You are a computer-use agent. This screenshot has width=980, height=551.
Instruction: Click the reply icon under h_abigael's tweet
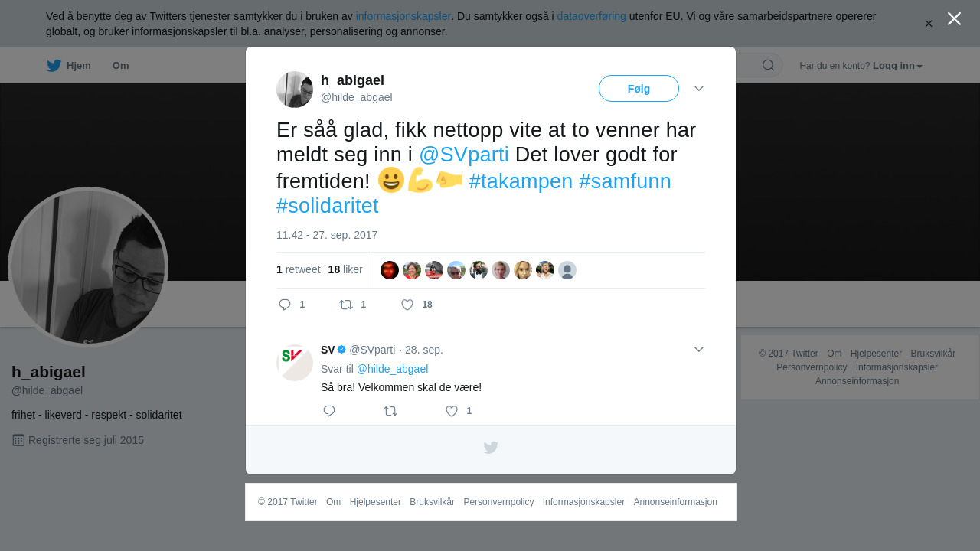[285, 305]
